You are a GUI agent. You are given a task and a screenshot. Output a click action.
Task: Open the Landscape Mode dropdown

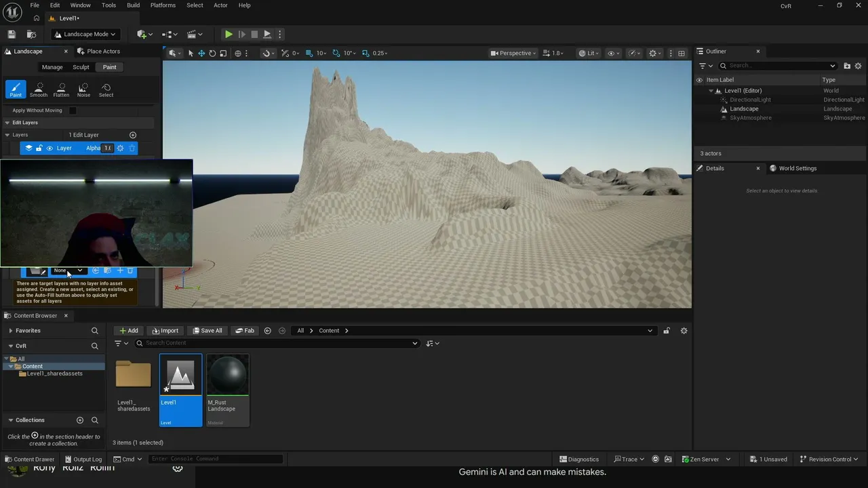(85, 34)
